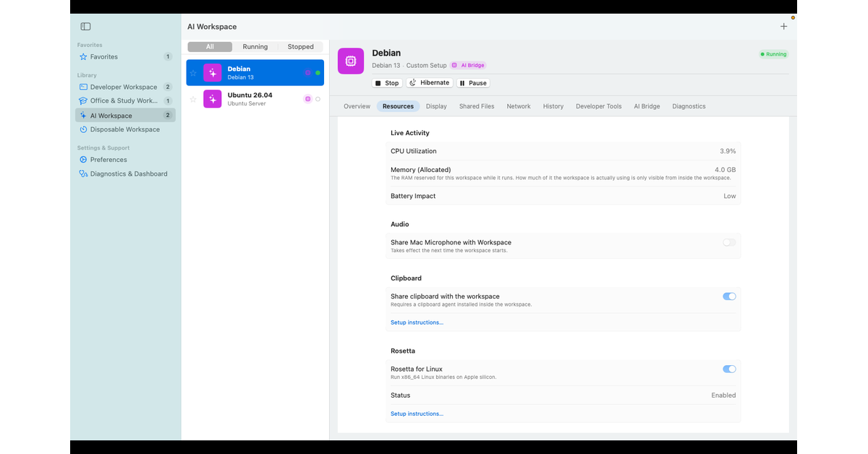Filter list to Stopped workspaces
Screen dimensions: 868x454
click(x=301, y=47)
